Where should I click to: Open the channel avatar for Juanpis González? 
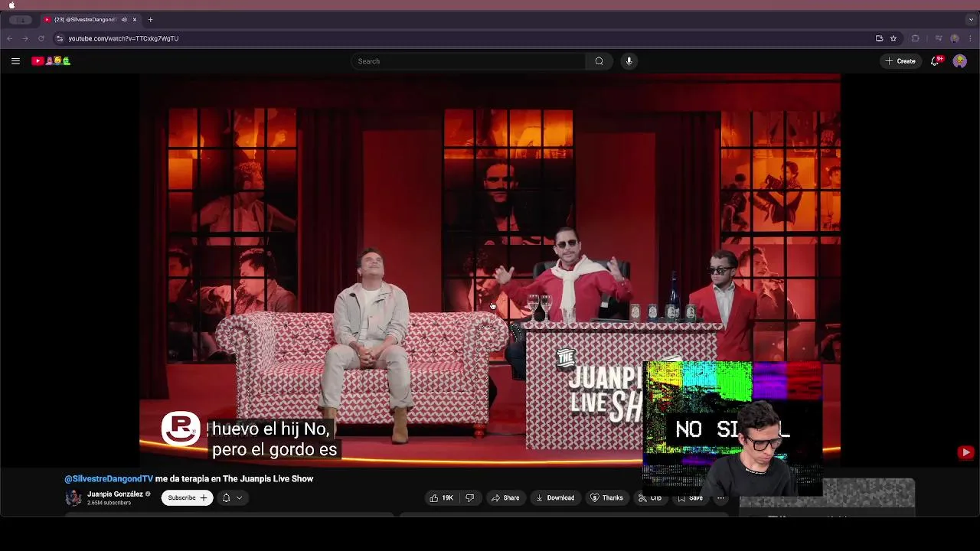point(73,498)
